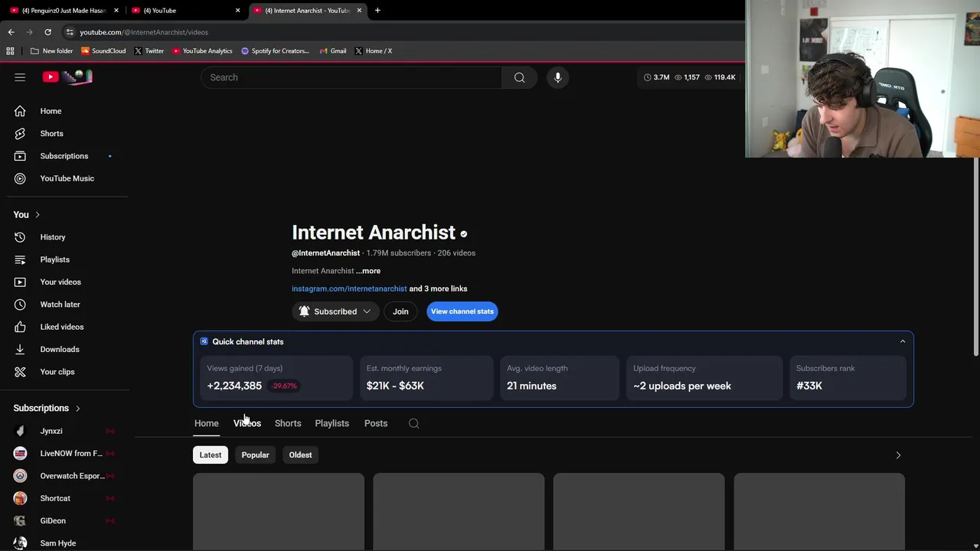Viewport: 980px width, 551px height.
Task: Switch to the channel Shorts tab
Action: click(x=288, y=423)
